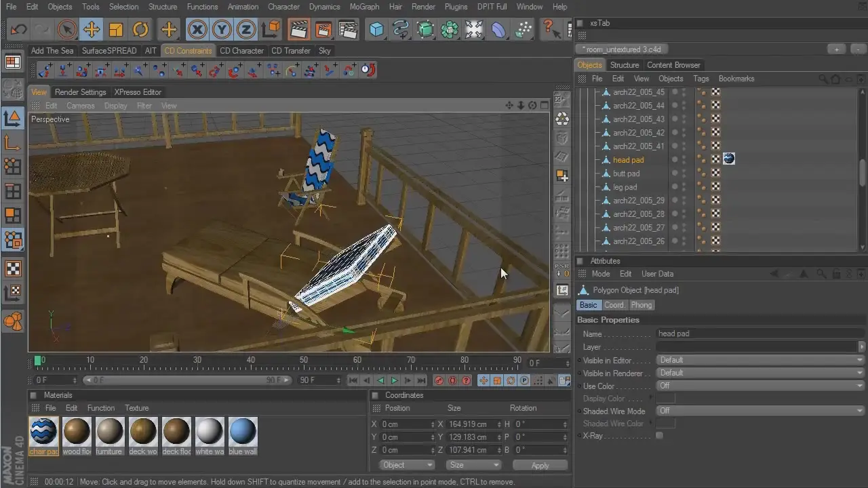Image resolution: width=868 pixels, height=488 pixels.
Task: Select the butt pad object in list
Action: 626,174
